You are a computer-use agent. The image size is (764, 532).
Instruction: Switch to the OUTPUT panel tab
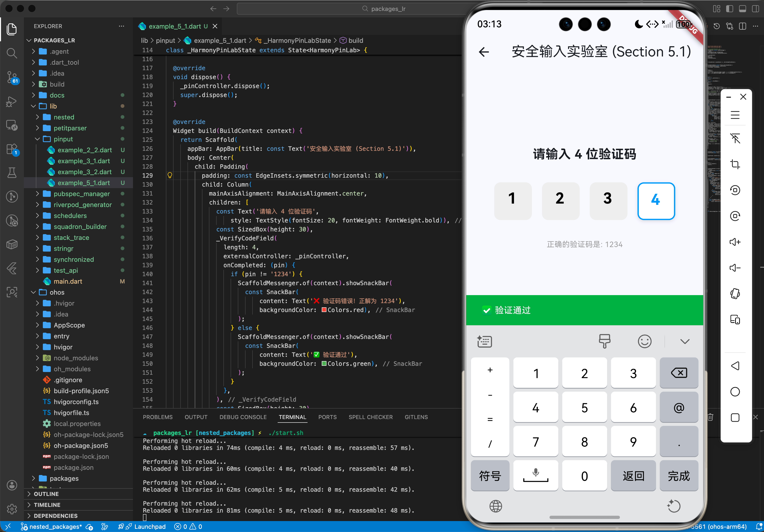196,417
